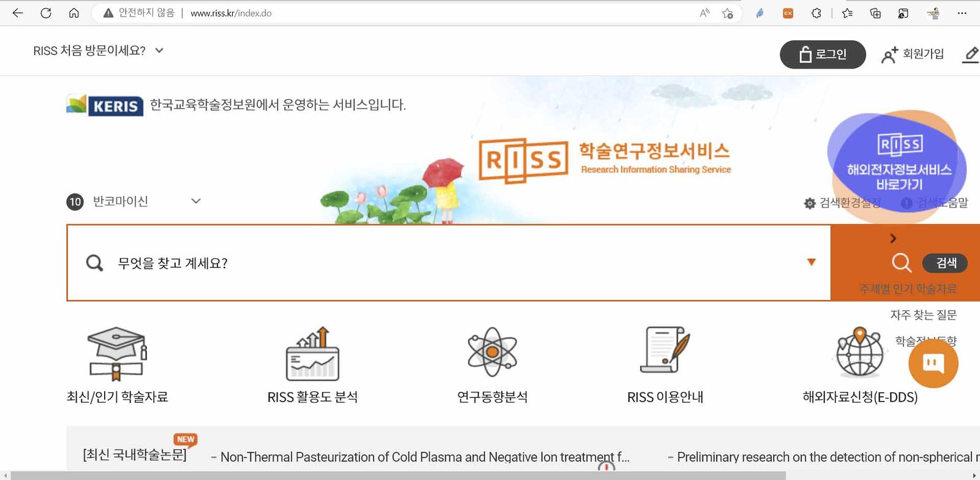980x480 pixels.
Task: Open the RISS 활용도 분석 chart icon
Action: pyautogui.click(x=312, y=354)
